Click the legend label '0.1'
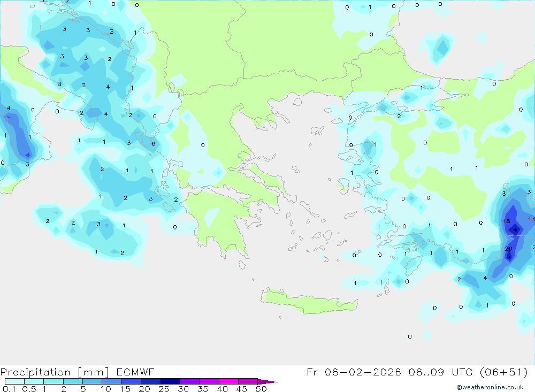The image size is (535, 392). pos(9,389)
